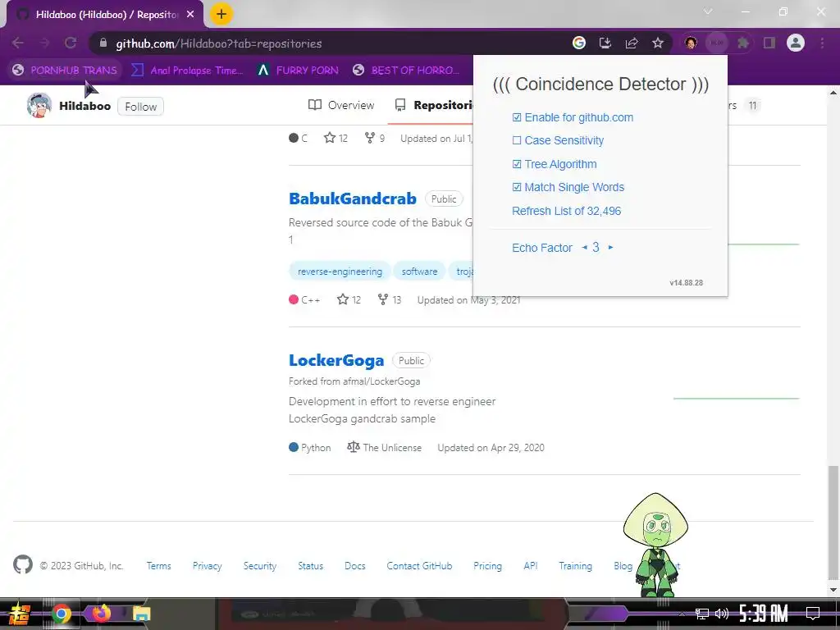Close the Hildaboo browser tab

click(190, 15)
